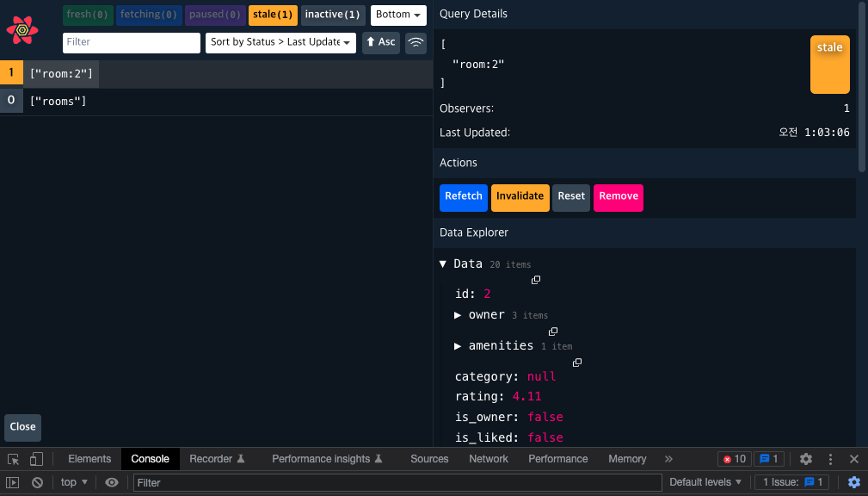Click the Remove button
The height and width of the screenshot is (496, 868).
pyautogui.click(x=619, y=198)
